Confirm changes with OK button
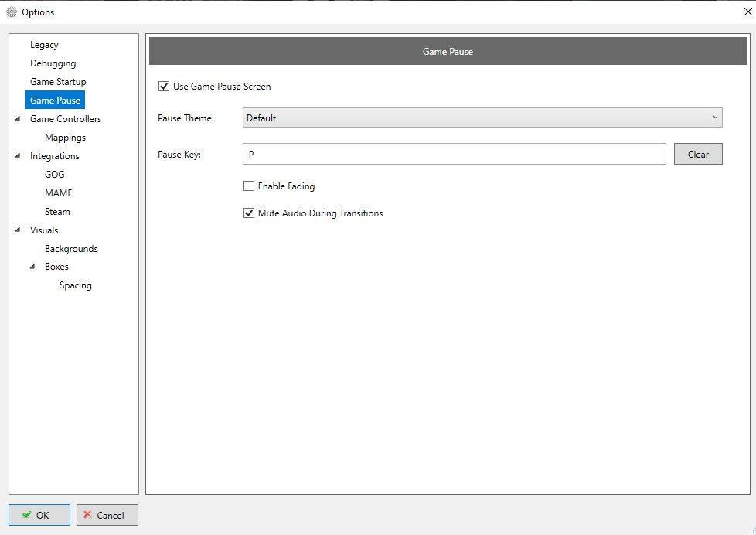The height and width of the screenshot is (535, 756). point(39,515)
